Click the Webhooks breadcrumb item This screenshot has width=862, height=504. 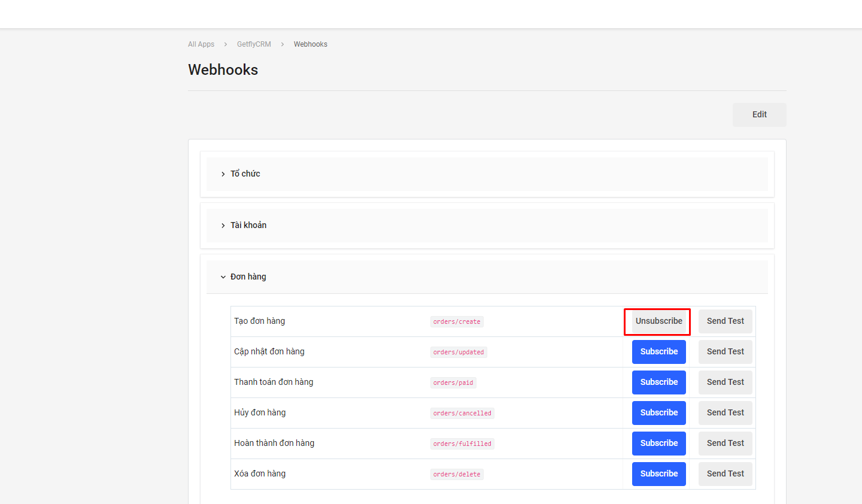310,44
